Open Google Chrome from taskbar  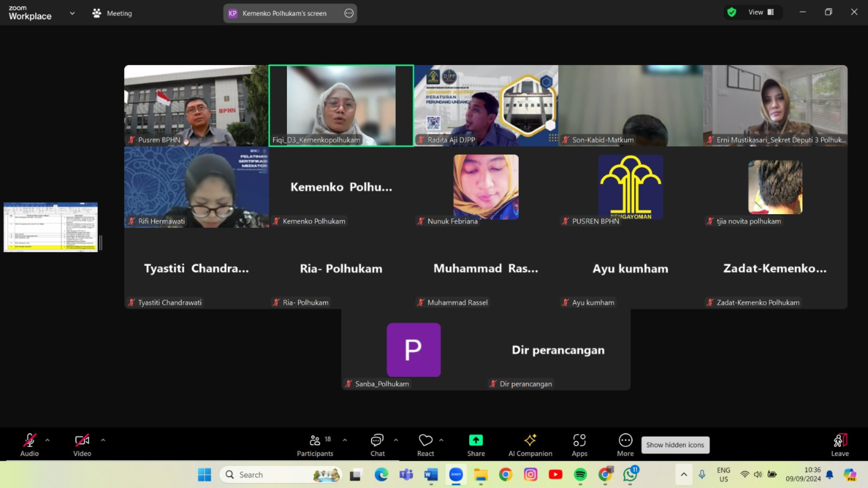(505, 474)
